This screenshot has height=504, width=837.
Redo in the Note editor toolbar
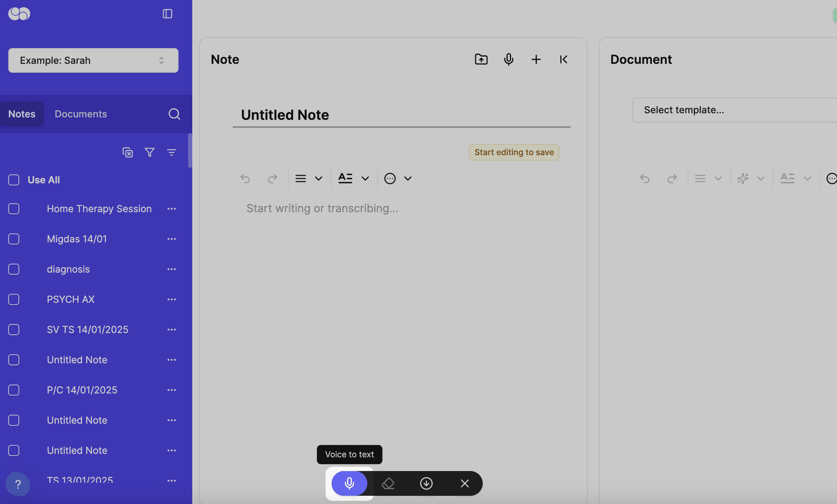[272, 178]
